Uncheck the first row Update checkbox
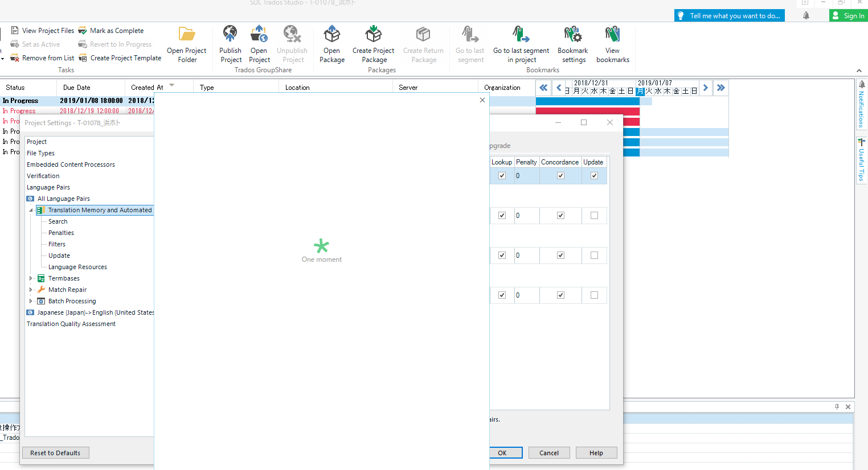The height and width of the screenshot is (470, 868). [x=594, y=176]
